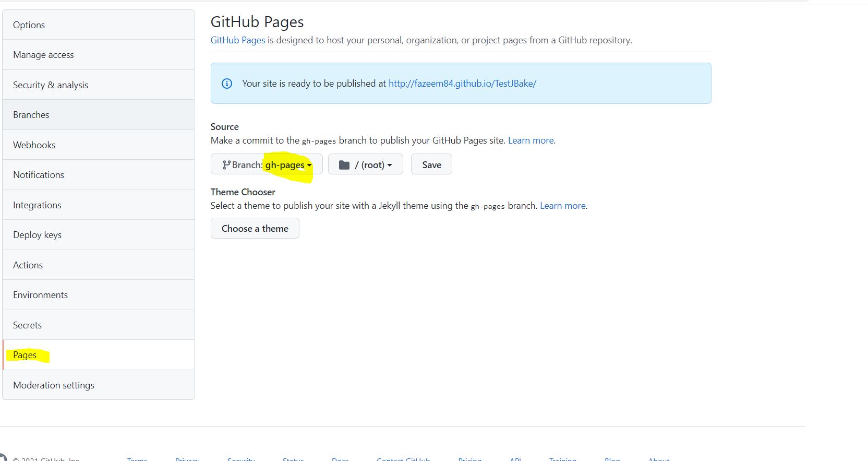Open the Deploy keys page
The height and width of the screenshot is (461, 868).
point(99,235)
